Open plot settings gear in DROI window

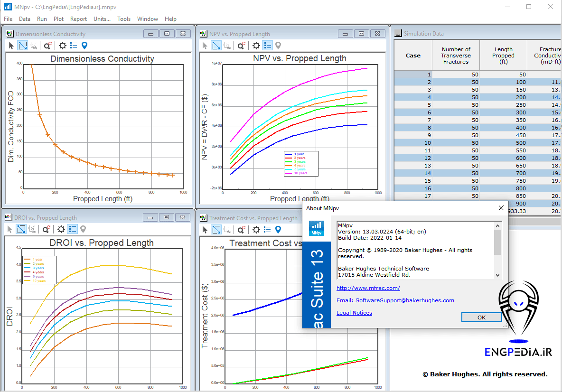tap(61, 229)
